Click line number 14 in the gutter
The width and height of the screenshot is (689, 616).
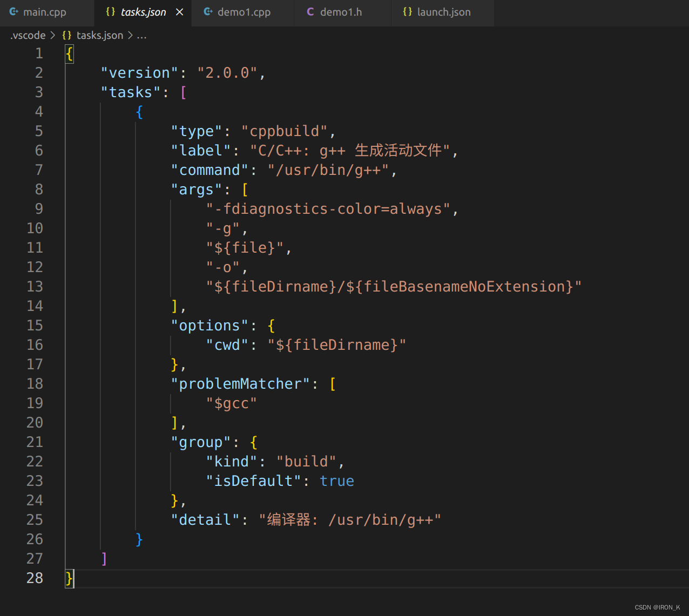click(35, 306)
